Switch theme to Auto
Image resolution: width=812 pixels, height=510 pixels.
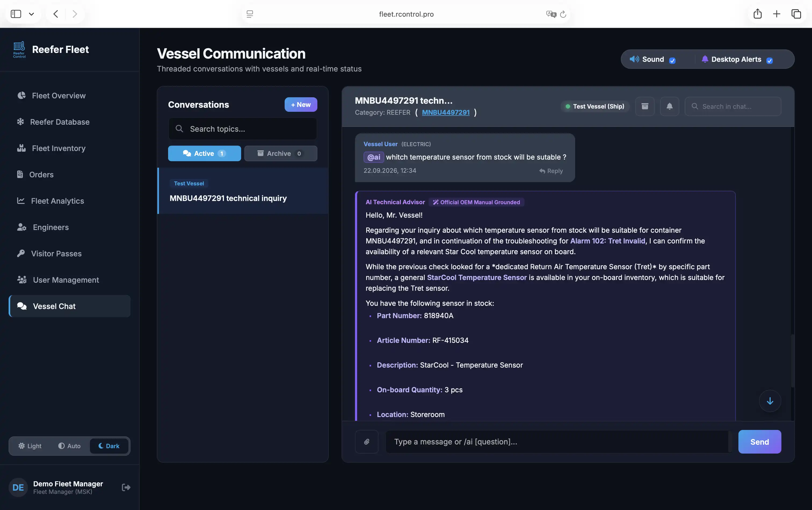(70, 446)
